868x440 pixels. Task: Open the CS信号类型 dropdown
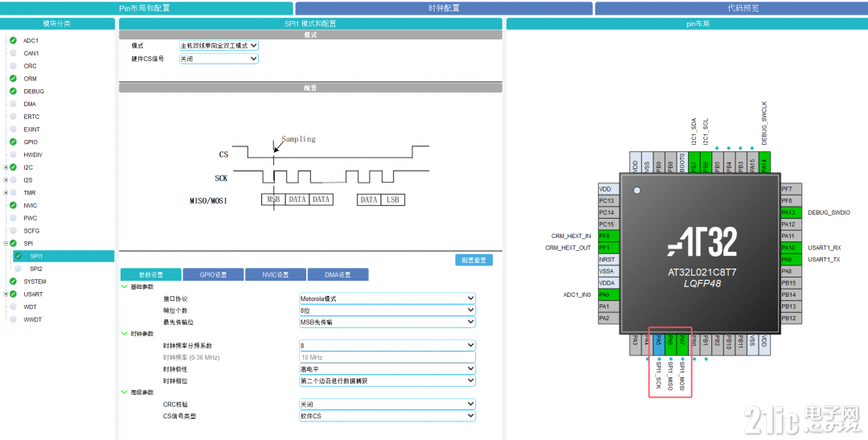(x=387, y=416)
